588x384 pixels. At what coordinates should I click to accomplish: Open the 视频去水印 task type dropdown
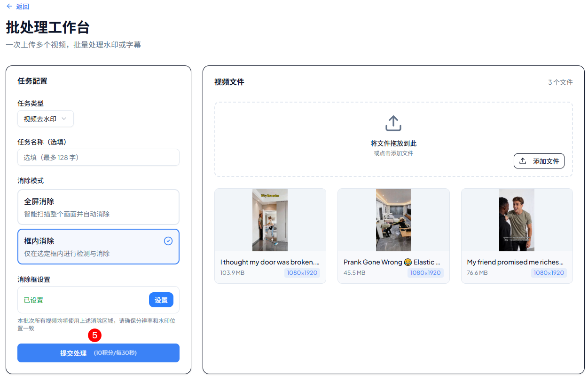(46, 119)
